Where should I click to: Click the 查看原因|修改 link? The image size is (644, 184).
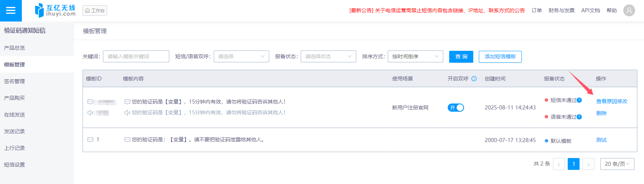(x=611, y=101)
